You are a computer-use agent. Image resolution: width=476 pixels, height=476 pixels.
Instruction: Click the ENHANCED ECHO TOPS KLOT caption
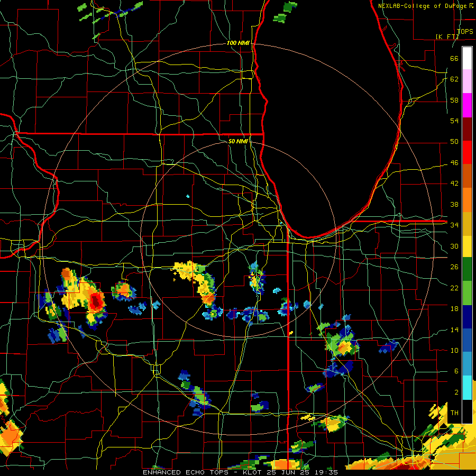[x=240, y=472]
